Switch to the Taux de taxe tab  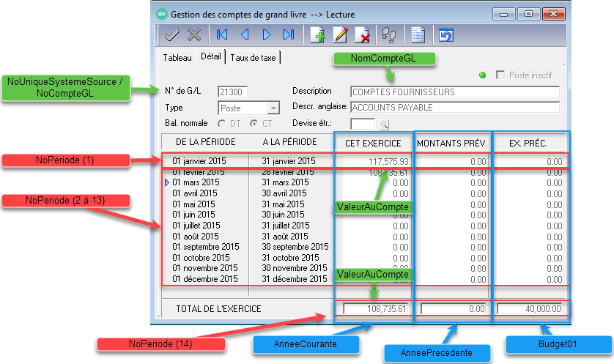254,57
